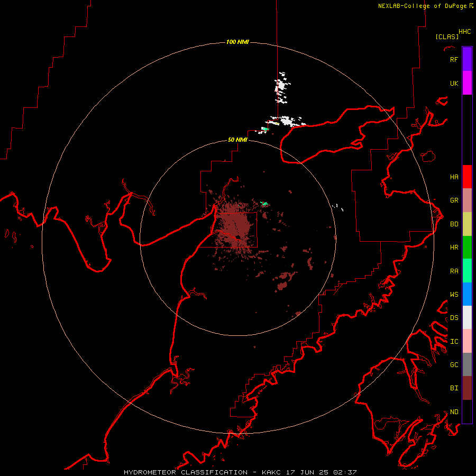Click the UK magenta legend swatch
Image resolution: width=476 pixels, height=476 pixels.
[x=467, y=83]
